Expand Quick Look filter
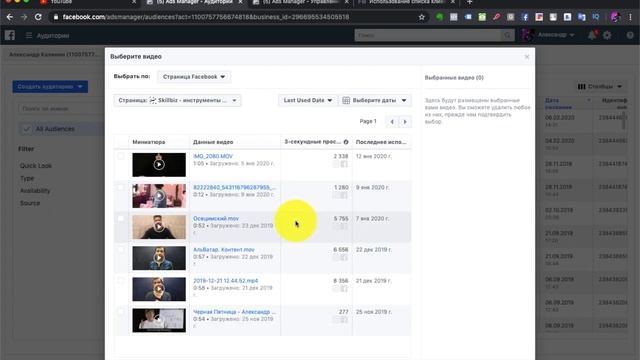 click(36, 166)
